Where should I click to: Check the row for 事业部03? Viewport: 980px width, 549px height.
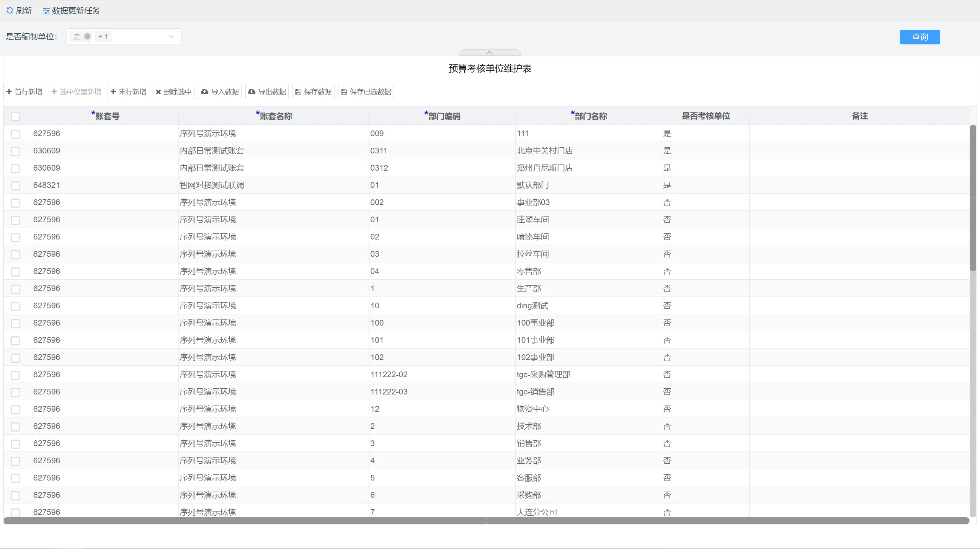15,203
